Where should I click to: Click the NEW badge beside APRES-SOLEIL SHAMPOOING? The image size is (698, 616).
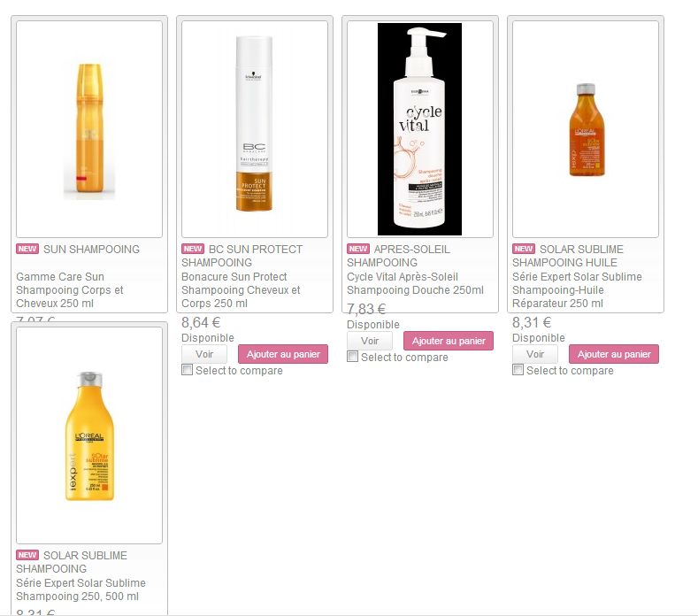point(358,249)
